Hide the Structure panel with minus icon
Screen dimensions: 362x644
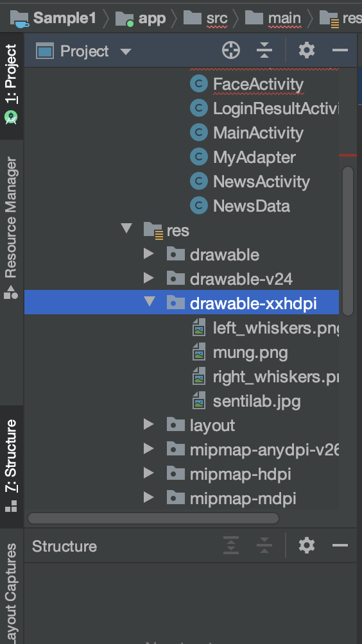[340, 545]
